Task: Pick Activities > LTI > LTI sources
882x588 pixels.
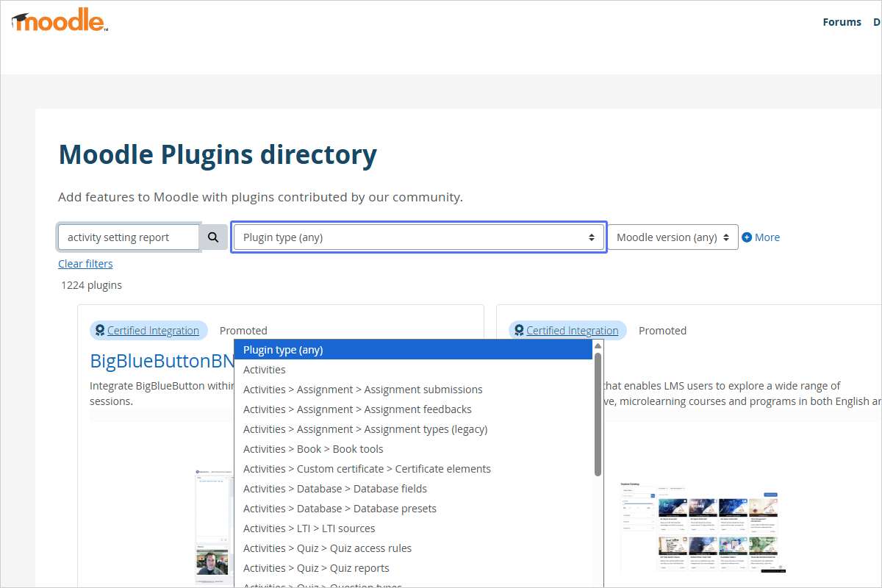Action: pyautogui.click(x=413, y=528)
